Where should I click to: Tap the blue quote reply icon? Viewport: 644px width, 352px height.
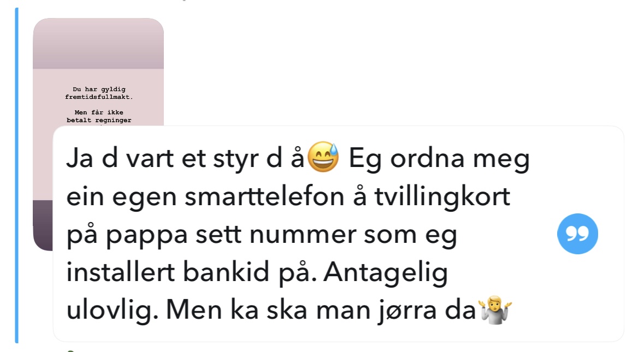click(577, 234)
